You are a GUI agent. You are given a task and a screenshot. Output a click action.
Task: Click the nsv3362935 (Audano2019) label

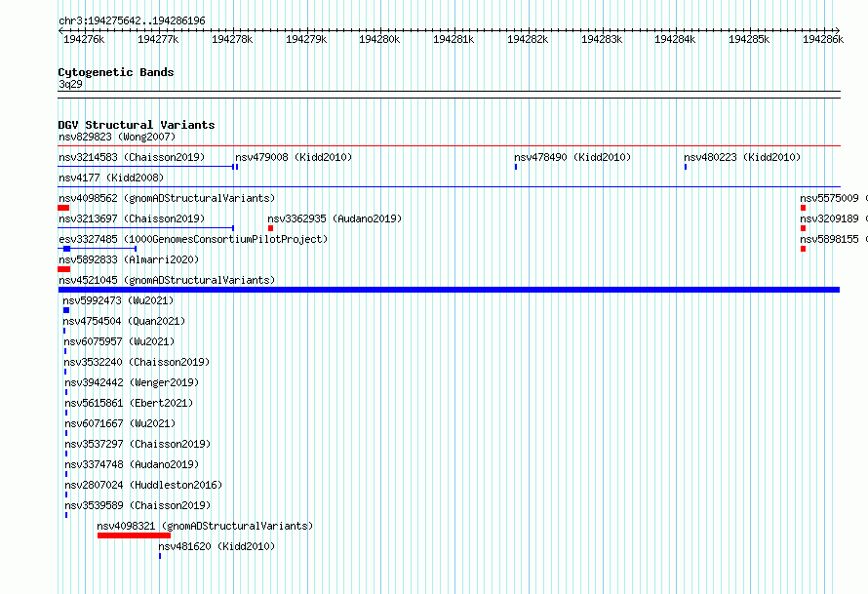335,218
